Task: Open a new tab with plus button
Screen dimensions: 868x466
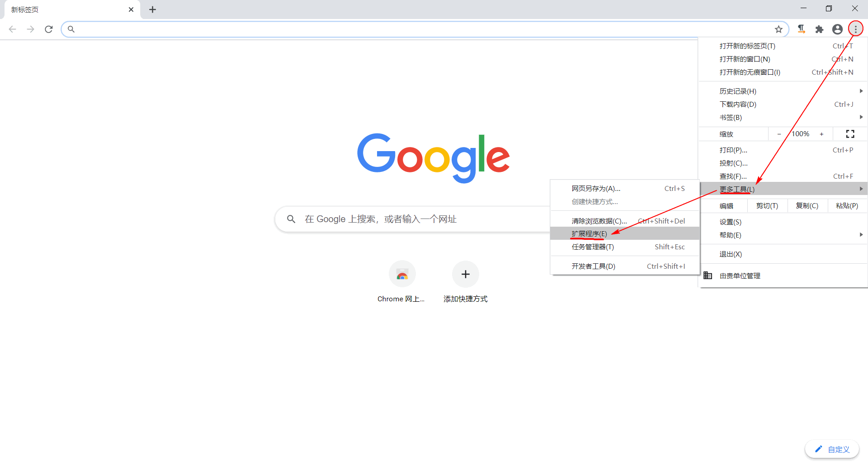Action: (153, 10)
